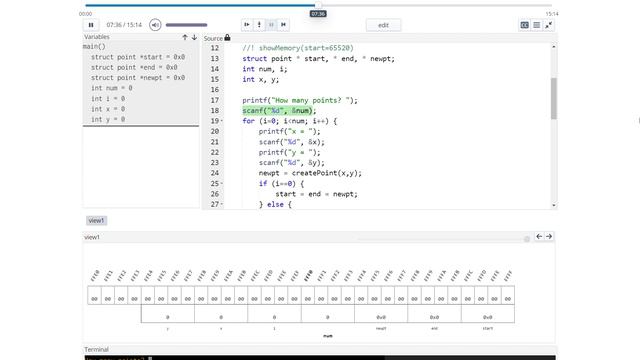640x360 pixels.
Task: Click the edit button
Action: pos(383,25)
